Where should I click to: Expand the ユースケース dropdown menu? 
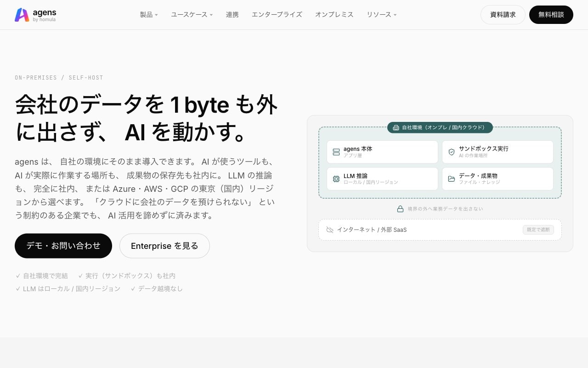pyautogui.click(x=192, y=15)
